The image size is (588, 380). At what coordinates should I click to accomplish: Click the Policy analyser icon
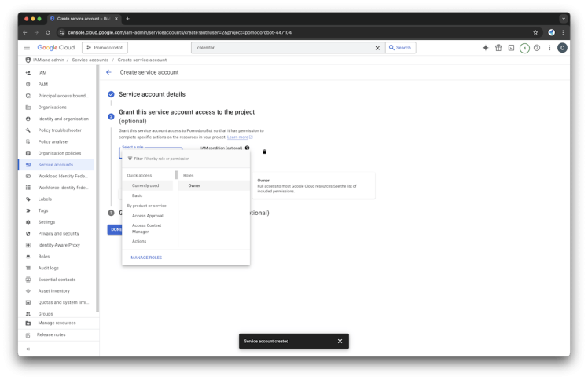pos(28,141)
